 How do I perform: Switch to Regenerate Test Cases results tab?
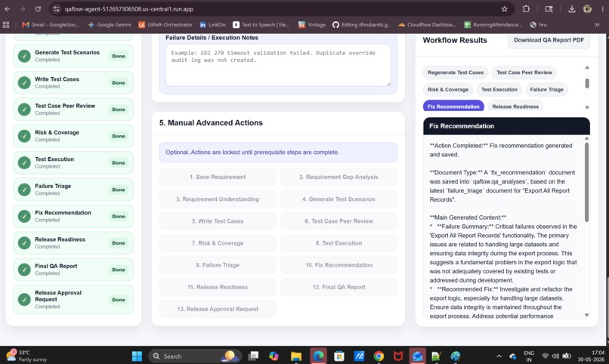456,72
